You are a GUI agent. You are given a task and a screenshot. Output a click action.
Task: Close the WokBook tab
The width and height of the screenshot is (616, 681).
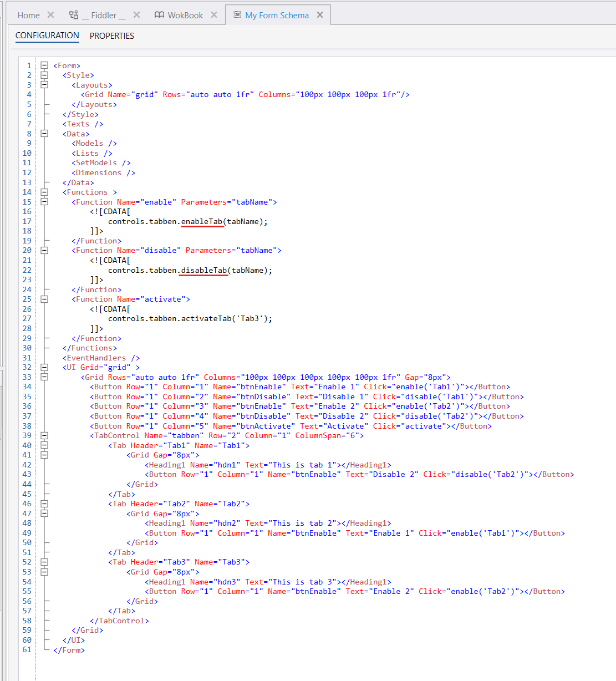(214, 15)
